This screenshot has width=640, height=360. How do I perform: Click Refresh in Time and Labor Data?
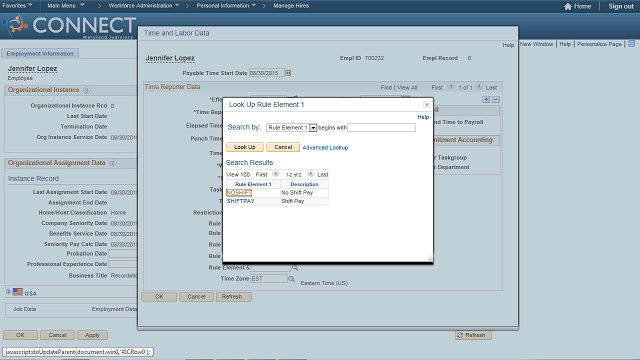[x=232, y=297]
